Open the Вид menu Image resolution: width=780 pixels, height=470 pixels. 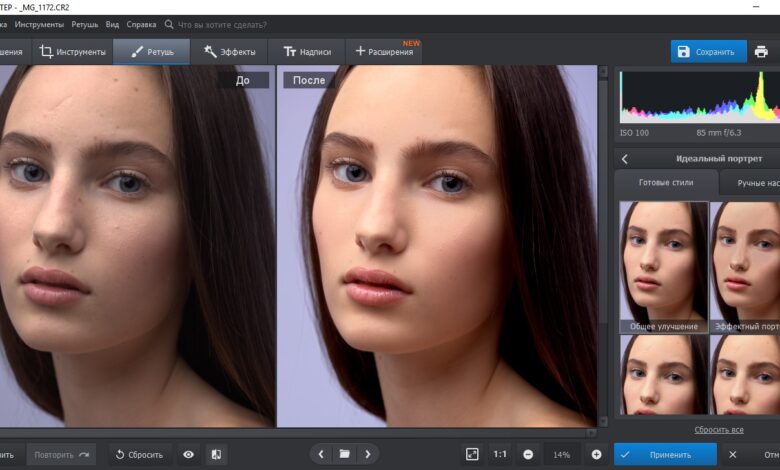click(112, 23)
